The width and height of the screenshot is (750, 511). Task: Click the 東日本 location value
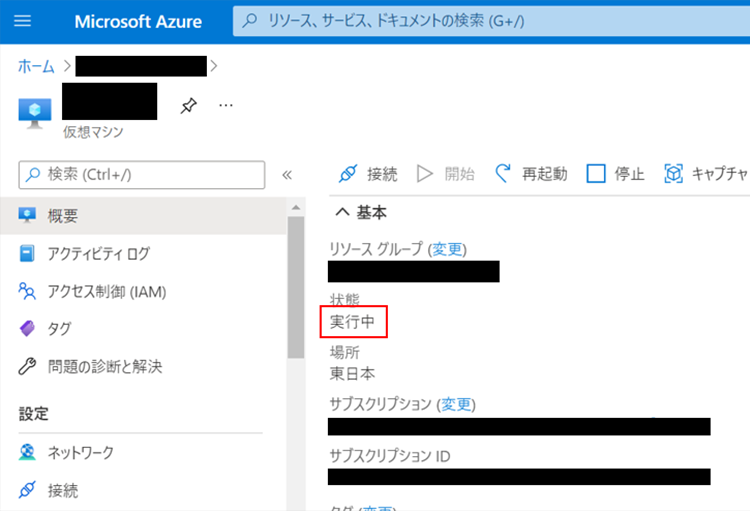tap(353, 373)
